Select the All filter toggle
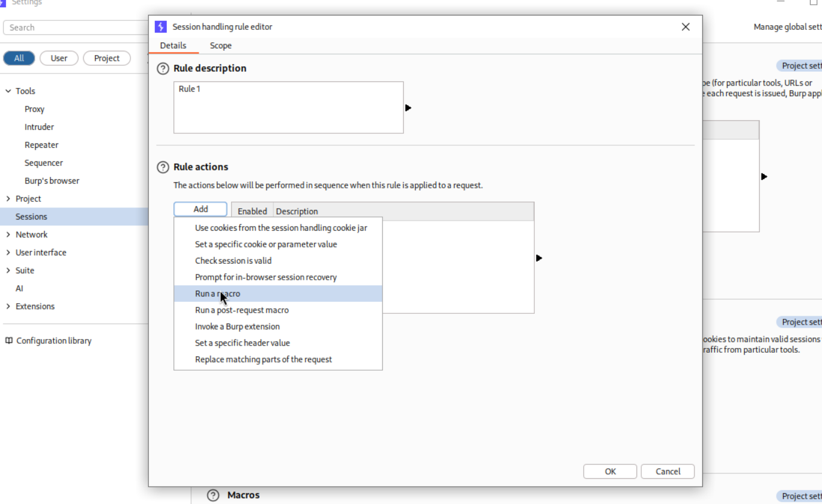The height and width of the screenshot is (504, 822). (19, 59)
